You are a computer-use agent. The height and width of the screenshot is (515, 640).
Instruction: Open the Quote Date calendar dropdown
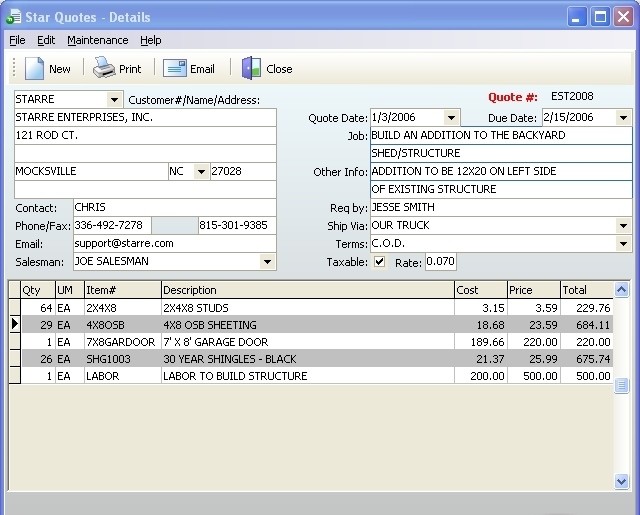click(451, 118)
